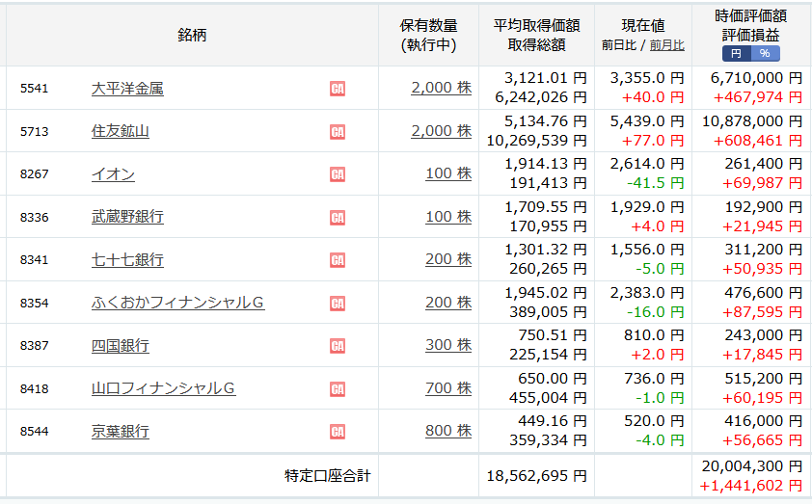The width and height of the screenshot is (812, 504).
Task: Click 300 株 holding for 四国銀行
Action: 448,345
